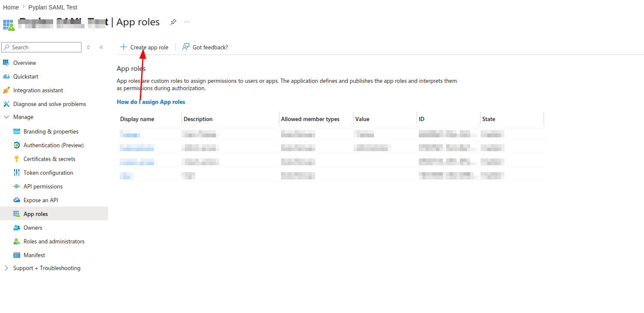Open Pyplan SAML Test breadcrumb
Viewport: 644px width, 313px height.
click(x=53, y=7)
